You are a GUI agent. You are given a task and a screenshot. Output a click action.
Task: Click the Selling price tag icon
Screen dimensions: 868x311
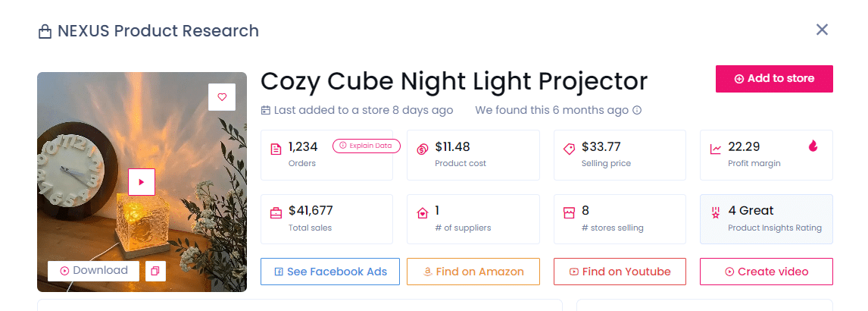pyautogui.click(x=569, y=149)
